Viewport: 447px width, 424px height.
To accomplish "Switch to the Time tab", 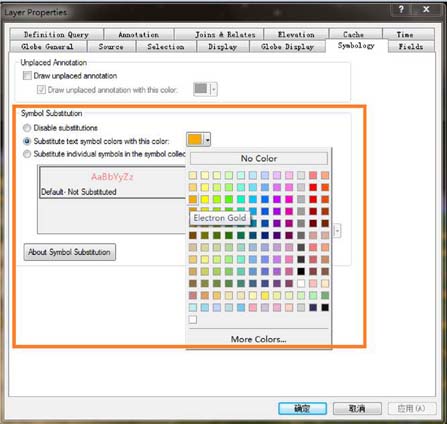I will click(x=405, y=35).
